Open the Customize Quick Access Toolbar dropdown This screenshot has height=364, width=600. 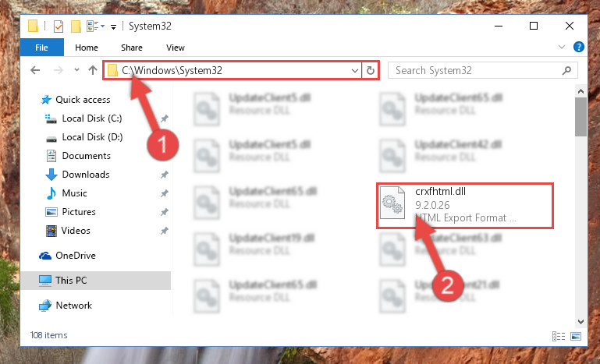(113, 27)
